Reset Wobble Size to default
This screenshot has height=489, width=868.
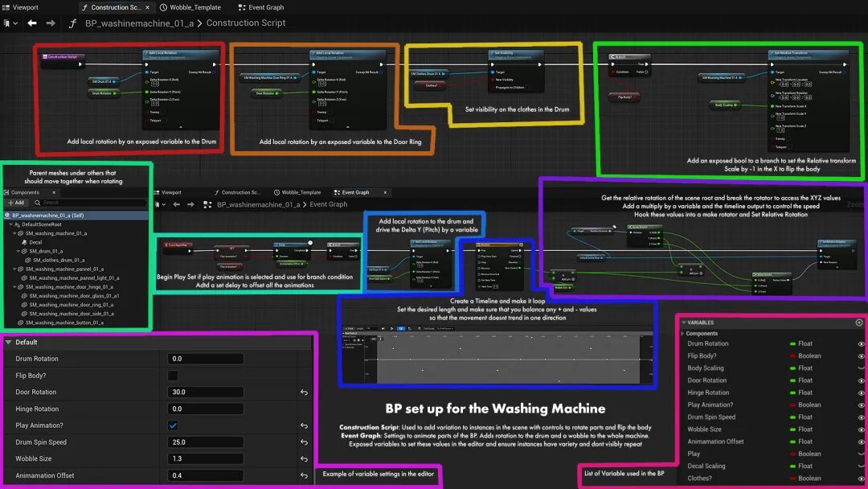pos(304,459)
